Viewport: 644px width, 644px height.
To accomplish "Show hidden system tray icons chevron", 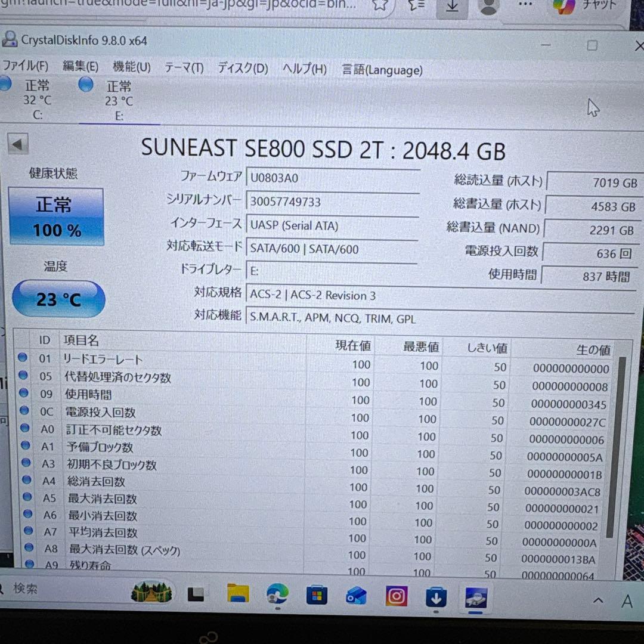I will click(598, 600).
